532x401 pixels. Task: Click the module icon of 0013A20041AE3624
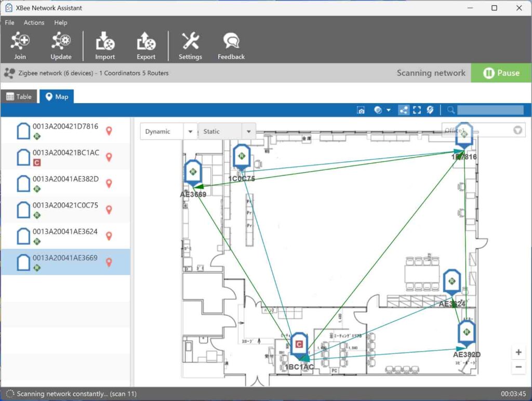tap(23, 236)
